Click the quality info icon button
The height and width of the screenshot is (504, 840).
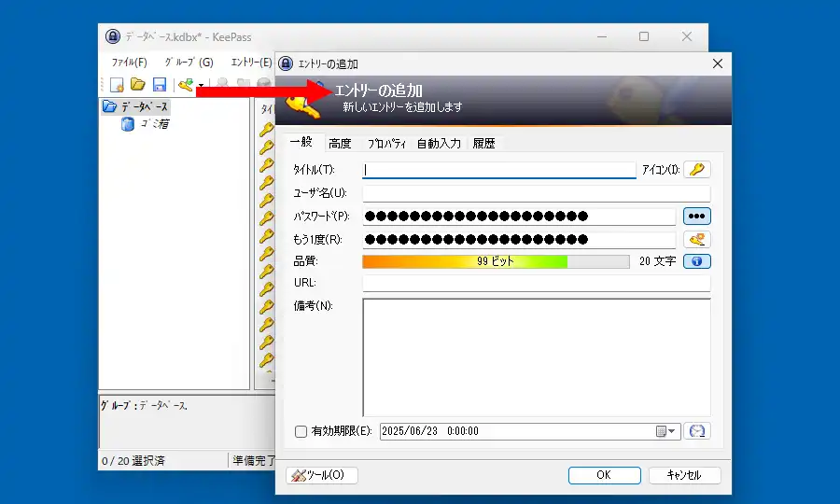point(697,261)
